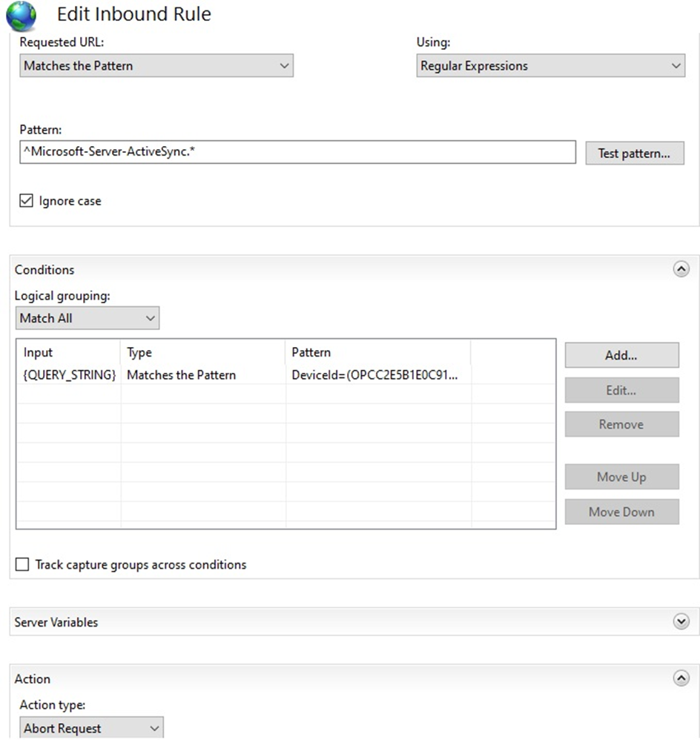This screenshot has height=740, width=700.
Task: Click the Matches the Pattern cell in conditions
Action: 181,374
